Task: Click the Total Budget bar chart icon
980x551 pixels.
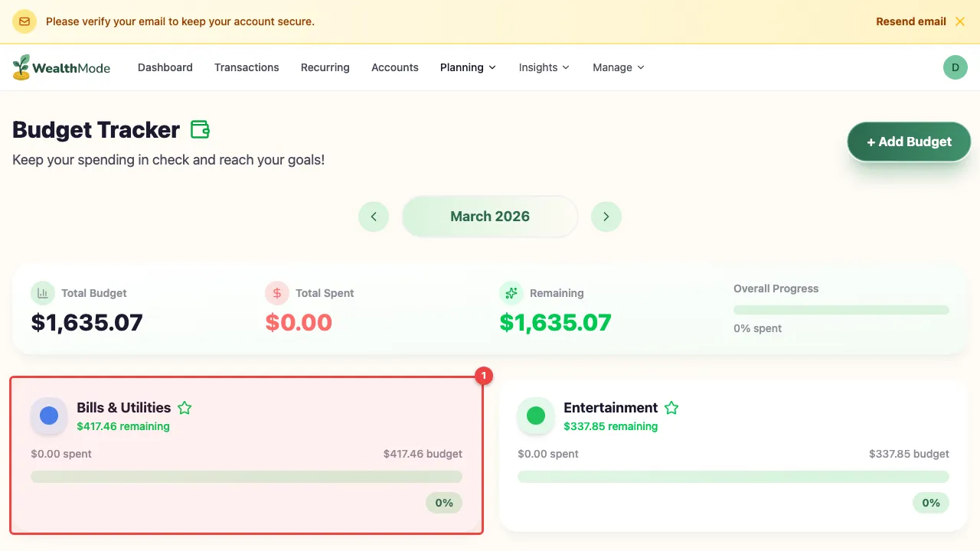Action: (42, 293)
